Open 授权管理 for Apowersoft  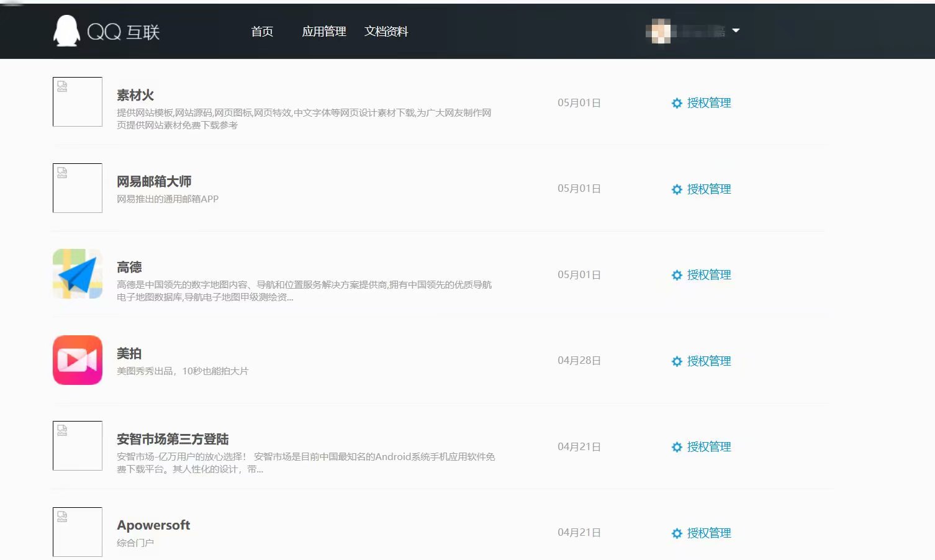(x=709, y=533)
